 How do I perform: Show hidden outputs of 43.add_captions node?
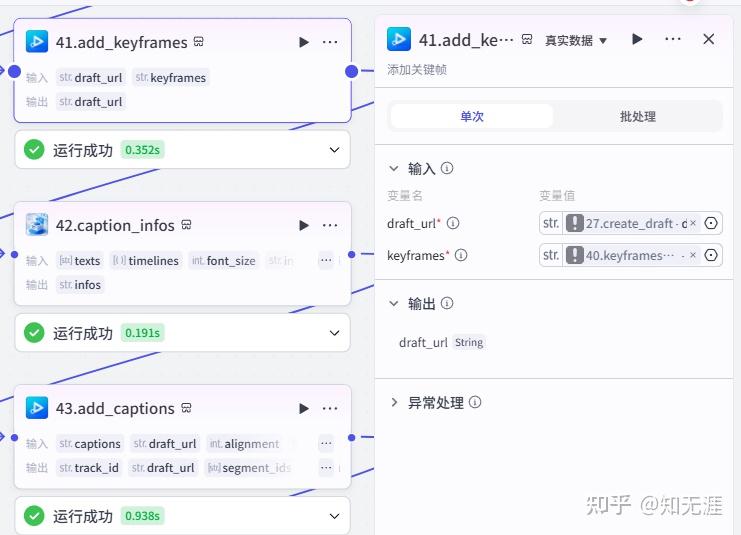(326, 468)
